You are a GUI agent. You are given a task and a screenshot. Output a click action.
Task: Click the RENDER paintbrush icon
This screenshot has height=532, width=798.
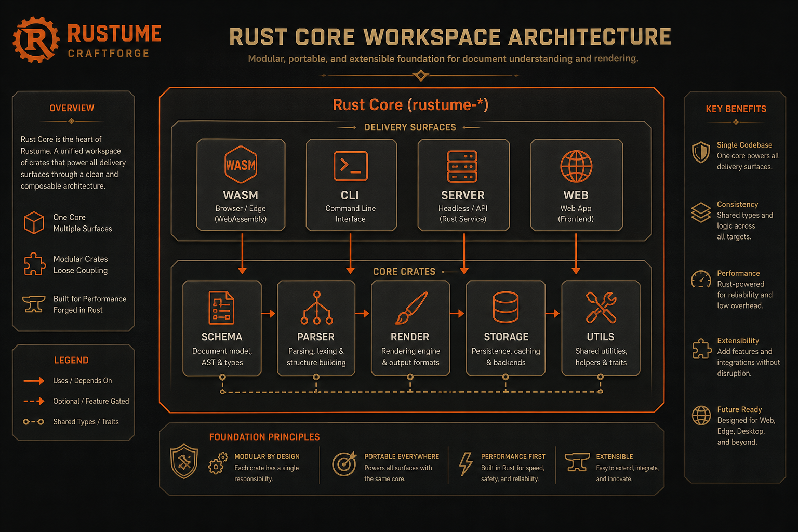411,308
